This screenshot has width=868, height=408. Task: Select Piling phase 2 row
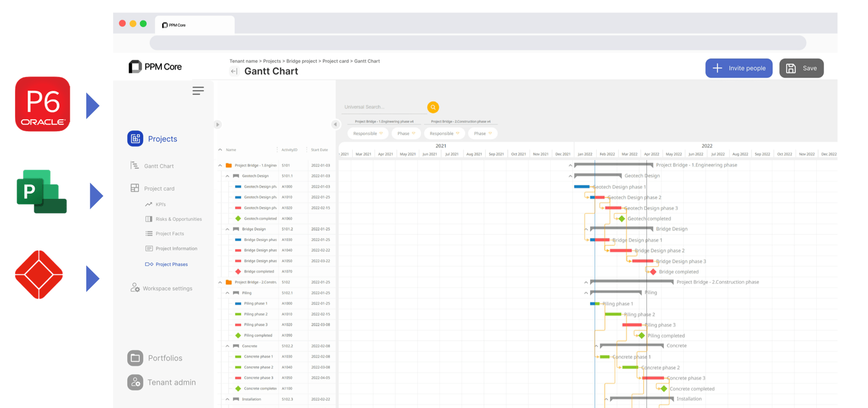tap(274, 314)
